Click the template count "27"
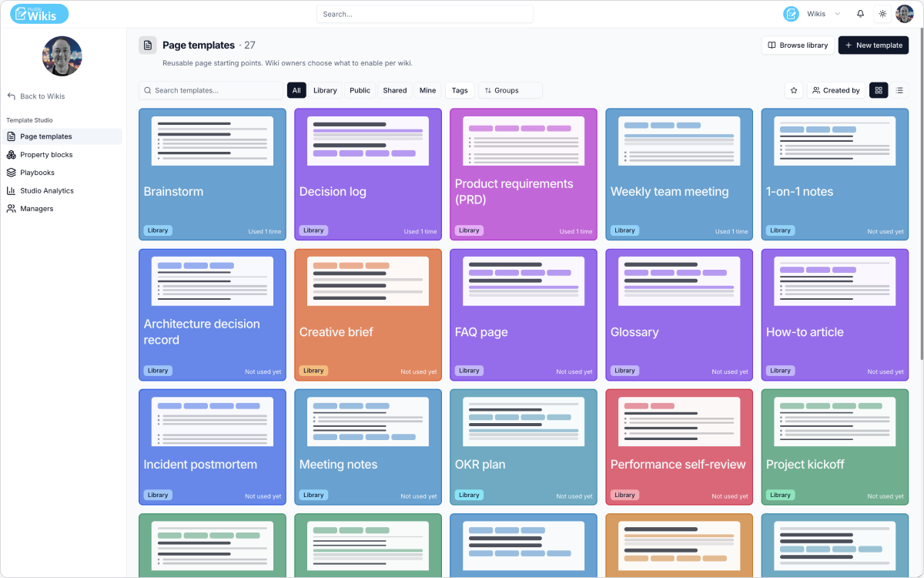924x578 pixels. 249,45
